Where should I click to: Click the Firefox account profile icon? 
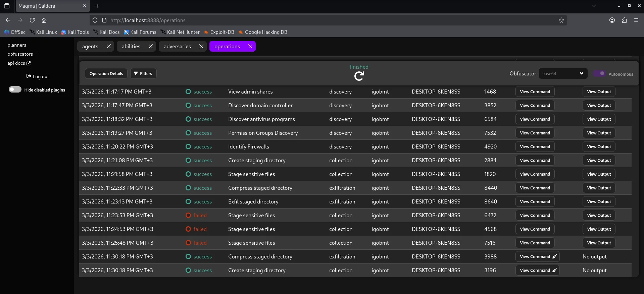click(x=612, y=20)
